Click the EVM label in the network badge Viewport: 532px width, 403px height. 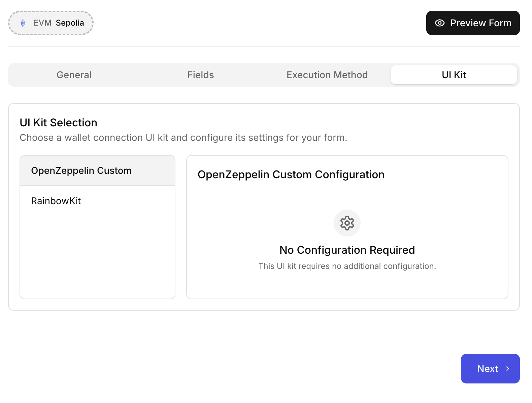point(42,23)
